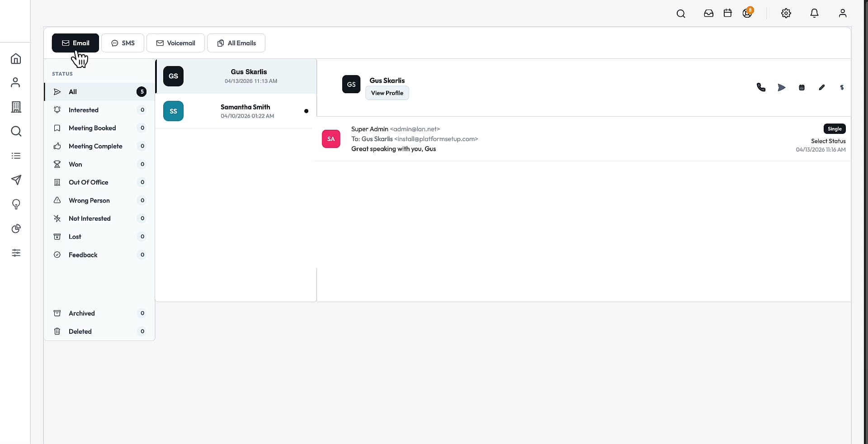
Task: Open the list icon in left sidebar
Action: (x=16, y=156)
